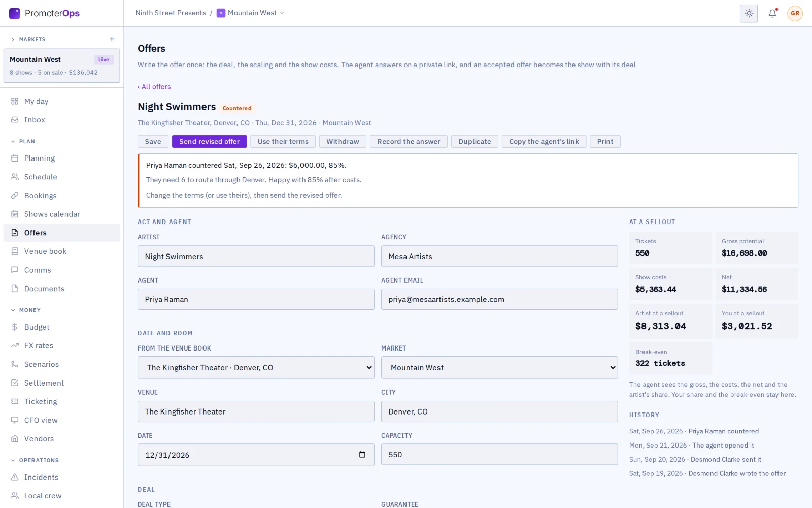Go back via All offers link
The image size is (812, 508).
(154, 87)
